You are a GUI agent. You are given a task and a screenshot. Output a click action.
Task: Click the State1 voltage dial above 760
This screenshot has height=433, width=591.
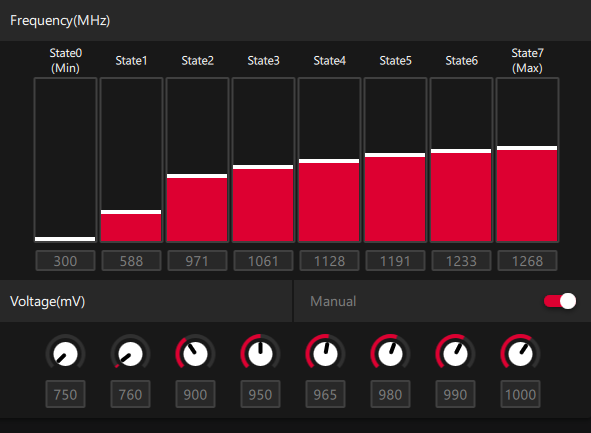pos(130,354)
